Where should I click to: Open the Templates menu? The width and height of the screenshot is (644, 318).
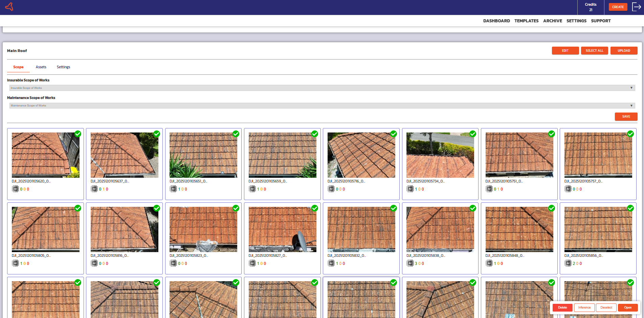(x=526, y=21)
